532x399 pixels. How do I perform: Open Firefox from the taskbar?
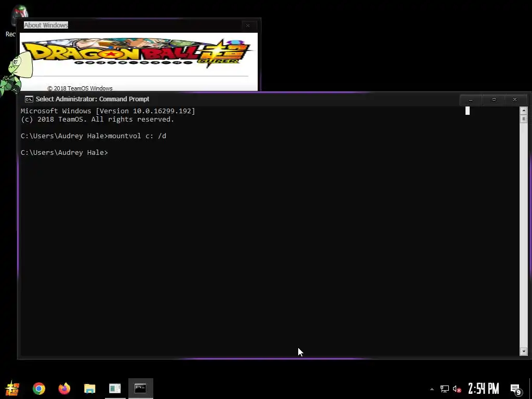(64, 389)
